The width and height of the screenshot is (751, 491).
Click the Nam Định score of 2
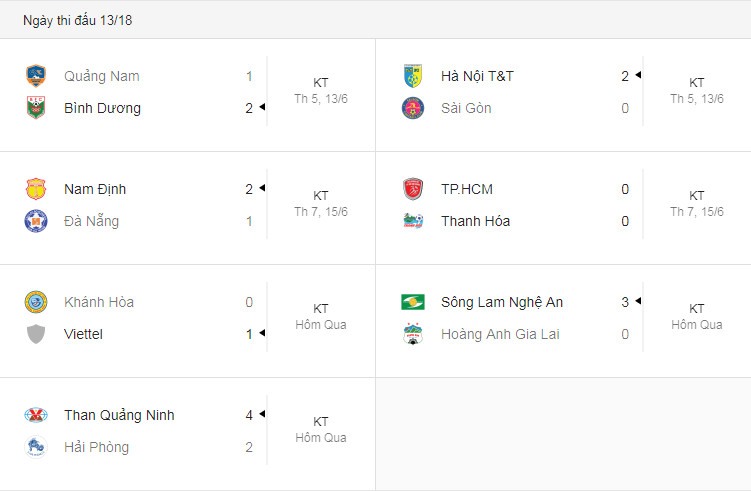(249, 189)
